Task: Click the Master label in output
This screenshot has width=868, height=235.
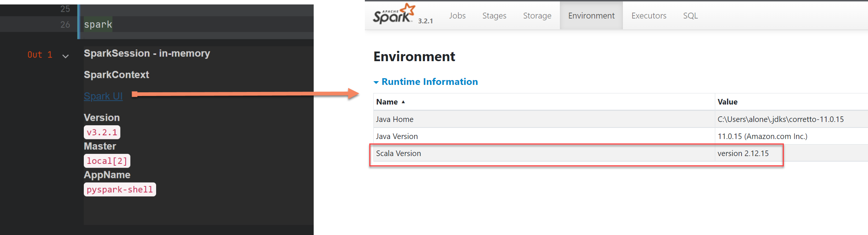Action: click(100, 146)
